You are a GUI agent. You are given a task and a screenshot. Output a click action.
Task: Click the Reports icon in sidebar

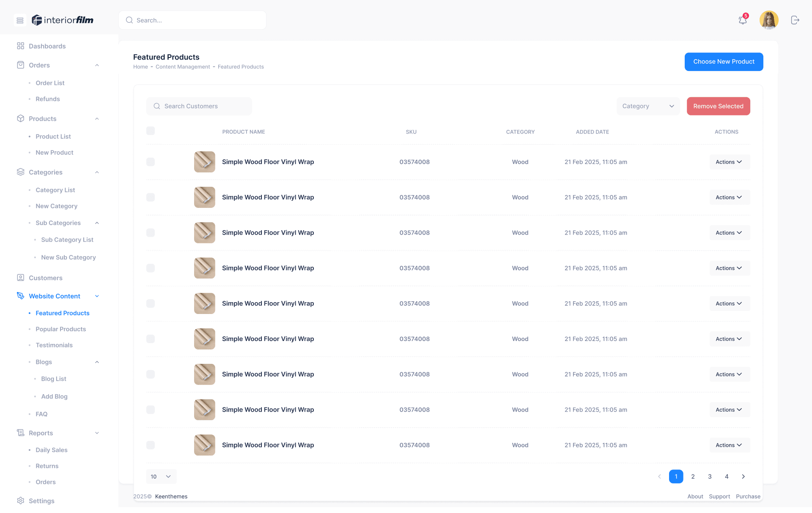click(x=20, y=433)
